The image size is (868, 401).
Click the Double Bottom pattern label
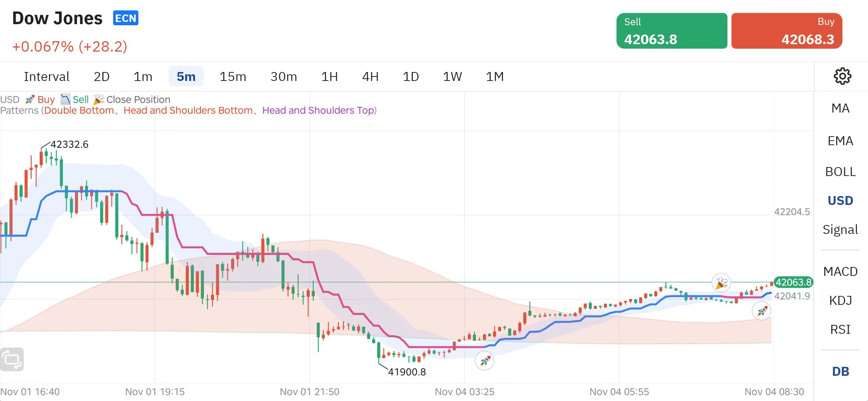pos(79,110)
